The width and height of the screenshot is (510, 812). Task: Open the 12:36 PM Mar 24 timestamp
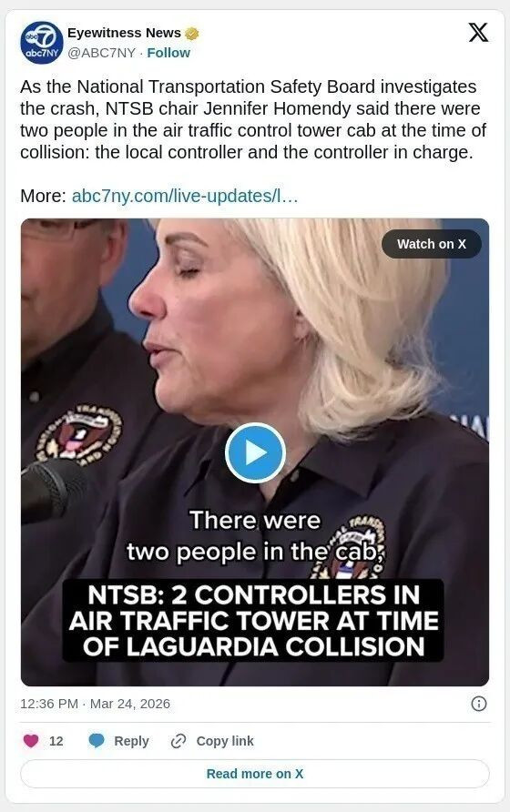96,704
